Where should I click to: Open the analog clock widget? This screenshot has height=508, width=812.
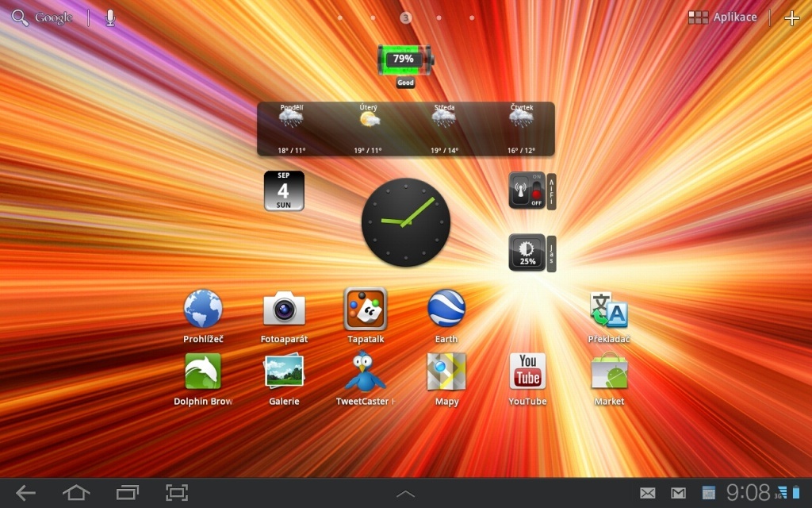pos(405,222)
